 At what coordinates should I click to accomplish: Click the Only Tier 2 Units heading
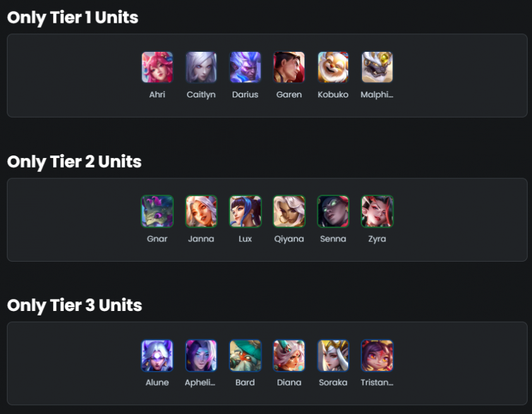click(75, 162)
